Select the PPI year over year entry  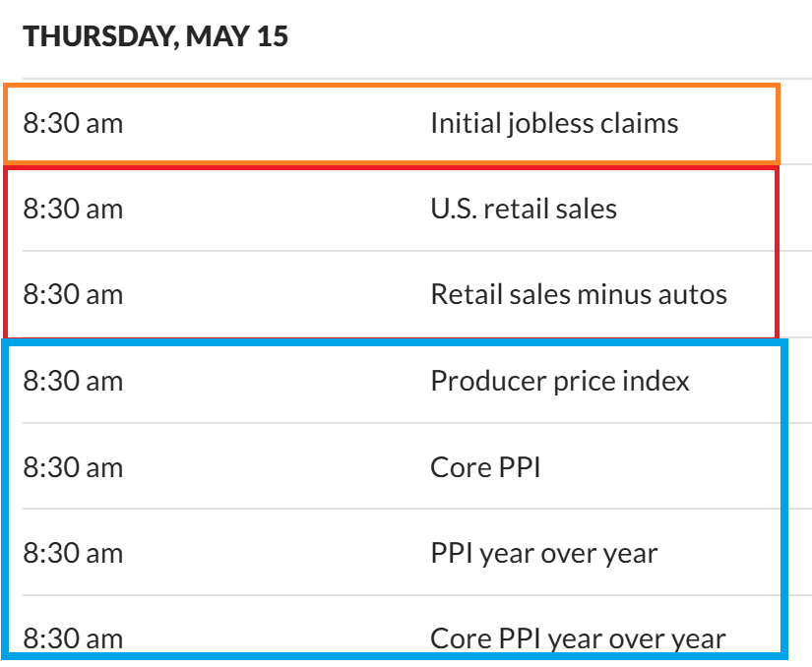543,553
